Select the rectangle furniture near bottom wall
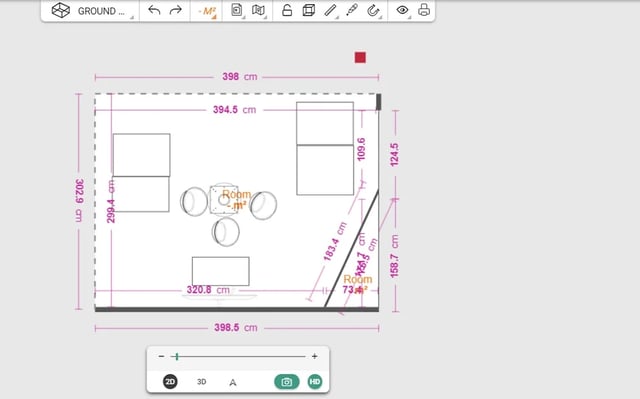The image size is (640, 399). pyautogui.click(x=221, y=271)
